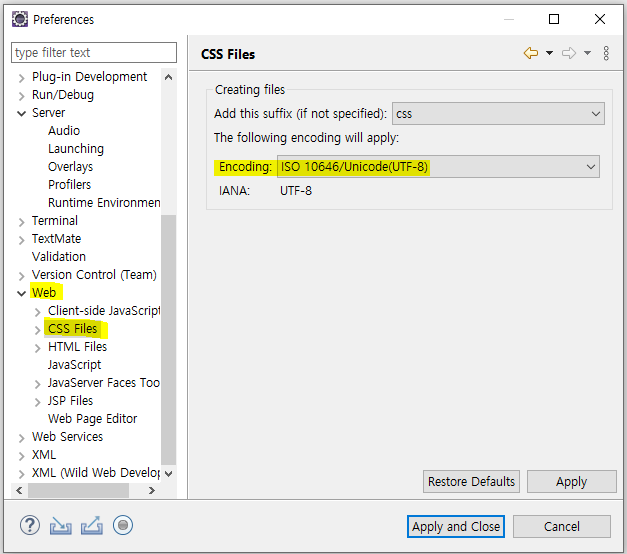
Task: Select HTML Files tree item
Action: pos(78,347)
